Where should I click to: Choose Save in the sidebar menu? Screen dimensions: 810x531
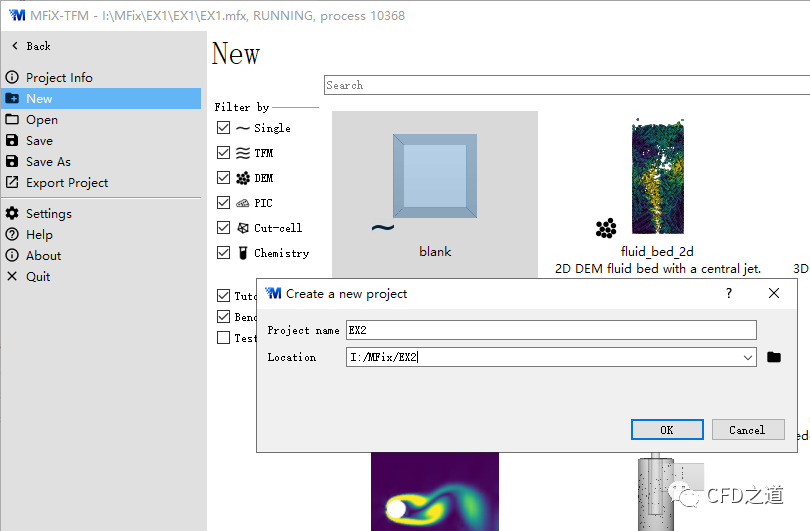(101, 140)
